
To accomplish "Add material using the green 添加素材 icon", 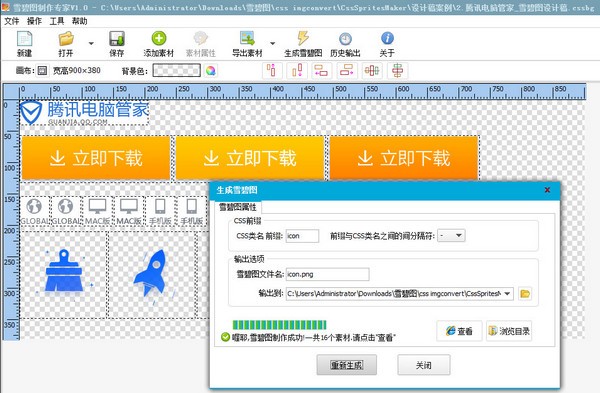I will click(159, 39).
